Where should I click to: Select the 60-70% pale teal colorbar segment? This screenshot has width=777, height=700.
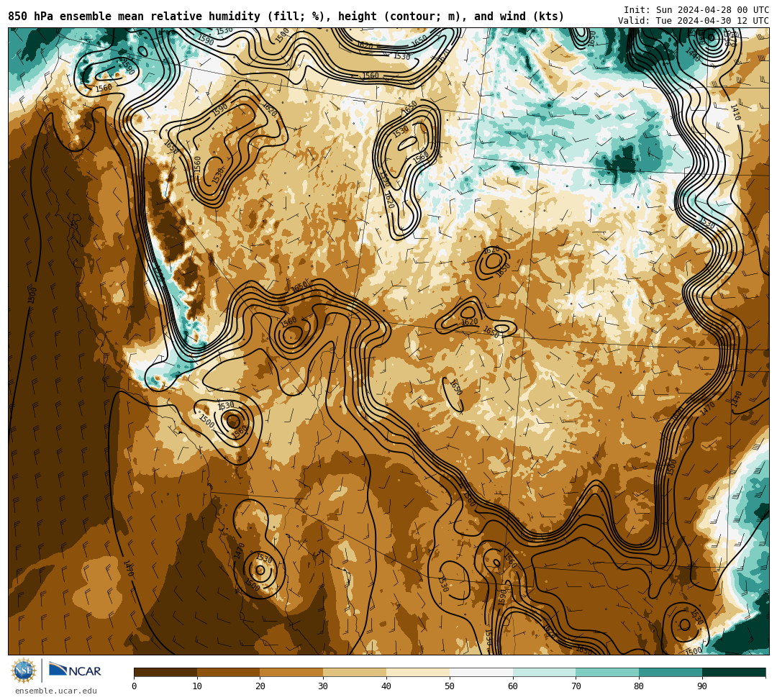click(544, 672)
